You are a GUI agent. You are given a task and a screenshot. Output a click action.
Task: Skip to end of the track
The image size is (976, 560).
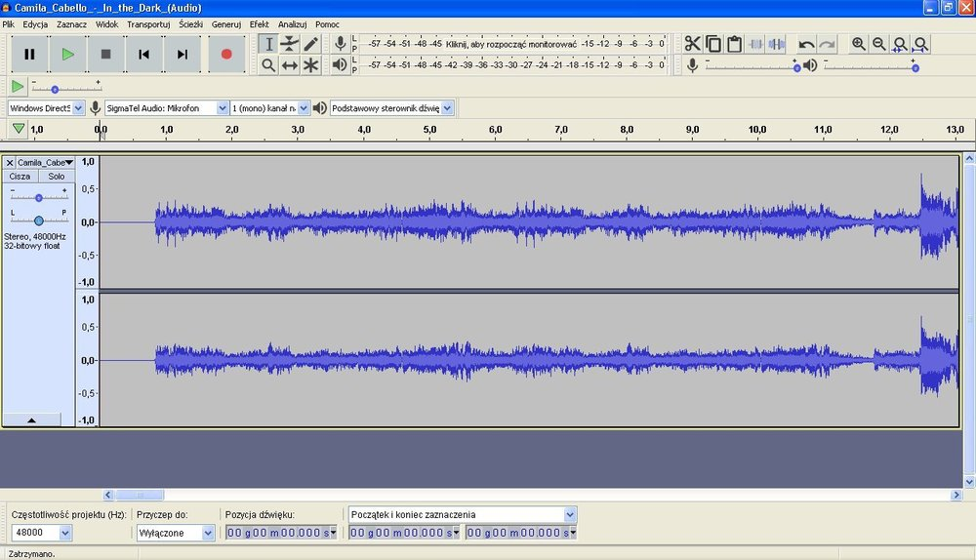pyautogui.click(x=182, y=54)
